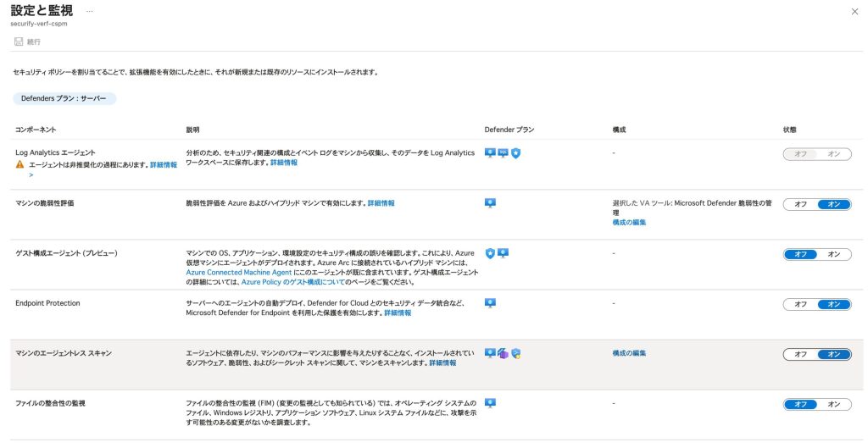Click the shield icon in ゲスト構成エージェント row

coord(490,253)
